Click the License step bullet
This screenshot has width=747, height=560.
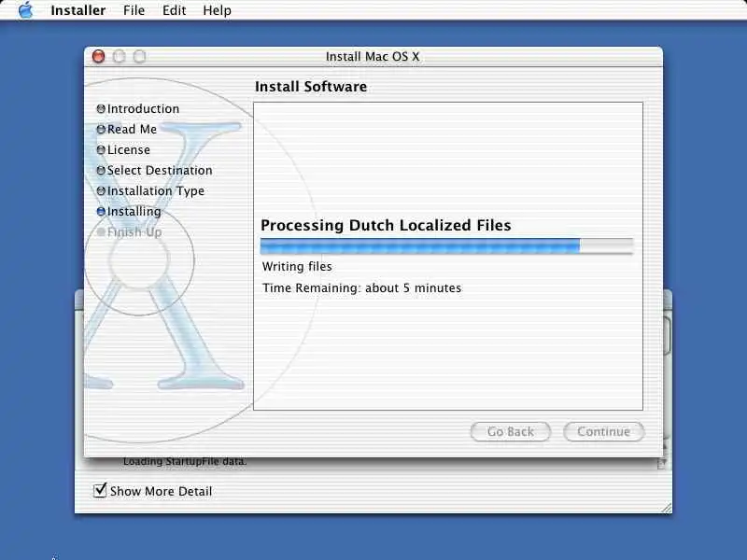click(x=101, y=150)
